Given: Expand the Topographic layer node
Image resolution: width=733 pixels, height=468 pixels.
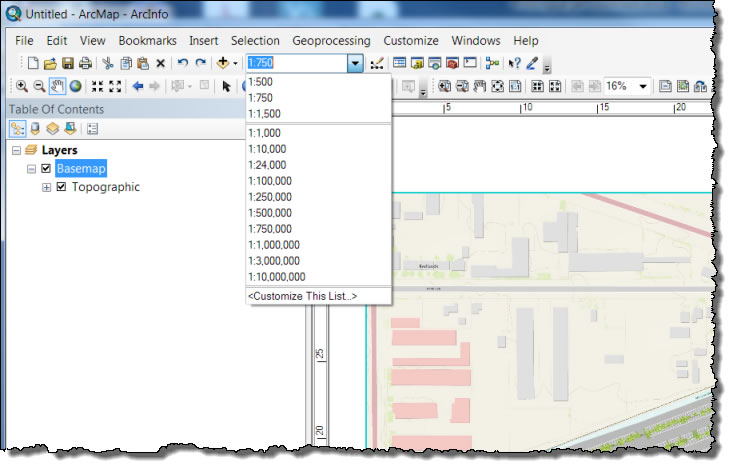Looking at the screenshot, I should pos(46,187).
